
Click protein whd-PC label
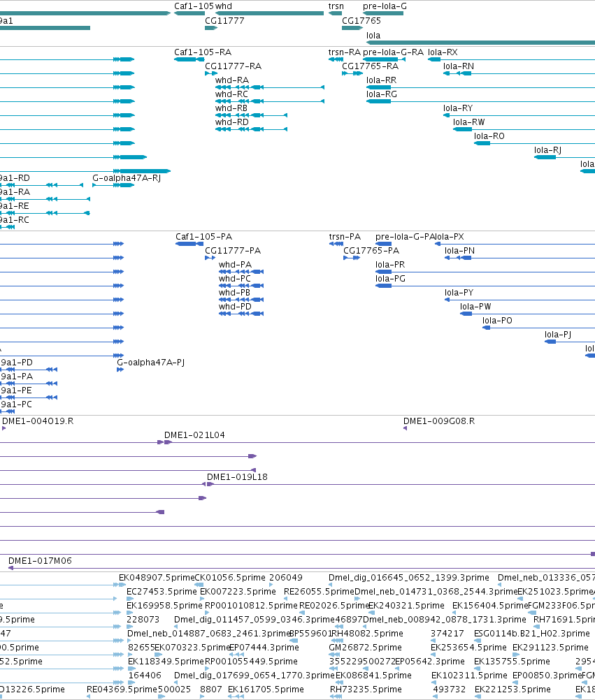(234, 279)
